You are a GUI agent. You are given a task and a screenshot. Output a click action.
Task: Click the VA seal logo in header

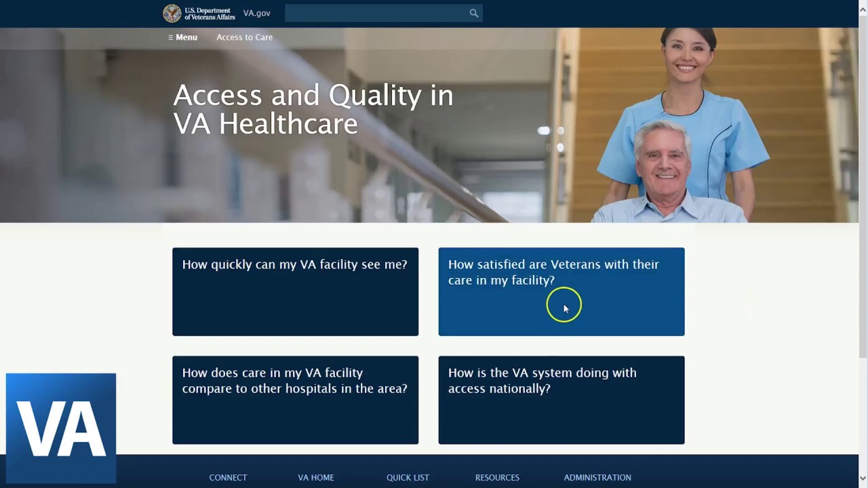pyautogui.click(x=172, y=13)
